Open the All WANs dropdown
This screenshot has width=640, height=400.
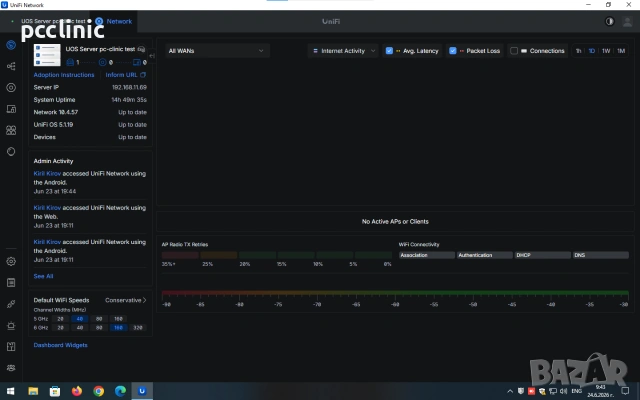(217, 51)
